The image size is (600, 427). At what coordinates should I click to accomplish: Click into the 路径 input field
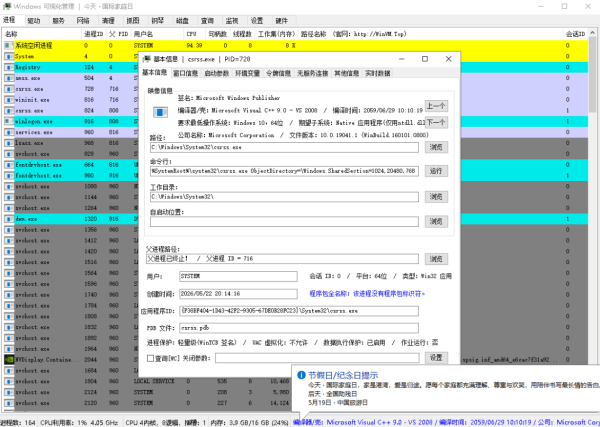pyautogui.click(x=284, y=147)
